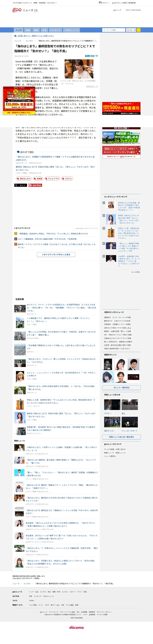Click the login user icon
Image resolution: width=153 pixels, height=644 pixels.
pos(100,3)
